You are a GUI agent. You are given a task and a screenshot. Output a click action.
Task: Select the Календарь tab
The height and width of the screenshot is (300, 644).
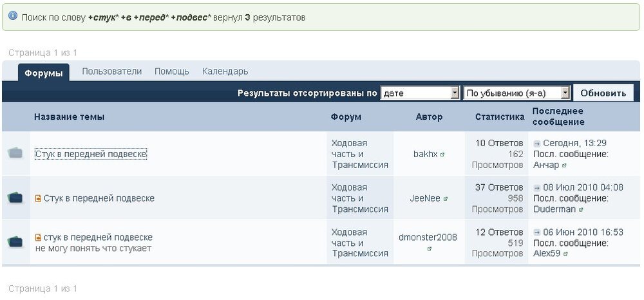click(x=225, y=71)
